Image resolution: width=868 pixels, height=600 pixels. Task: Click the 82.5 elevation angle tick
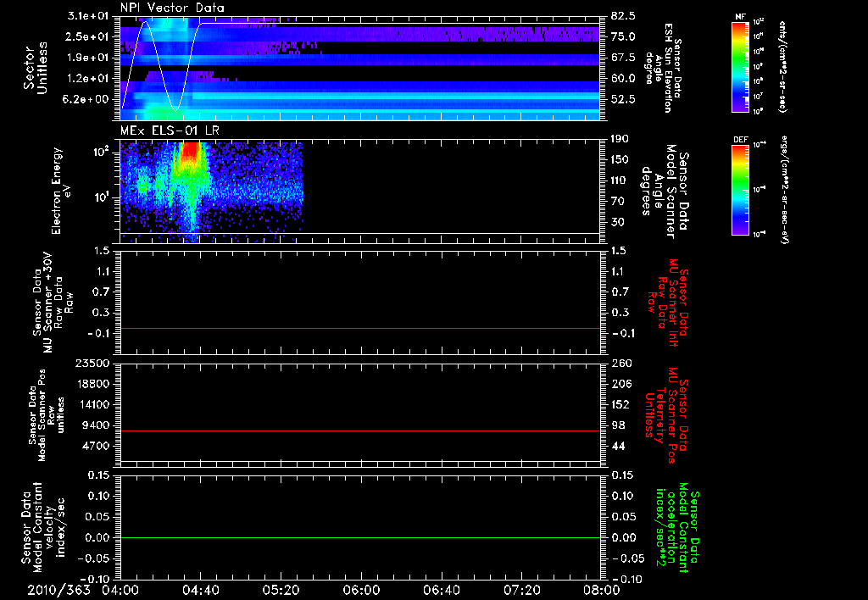coord(623,16)
